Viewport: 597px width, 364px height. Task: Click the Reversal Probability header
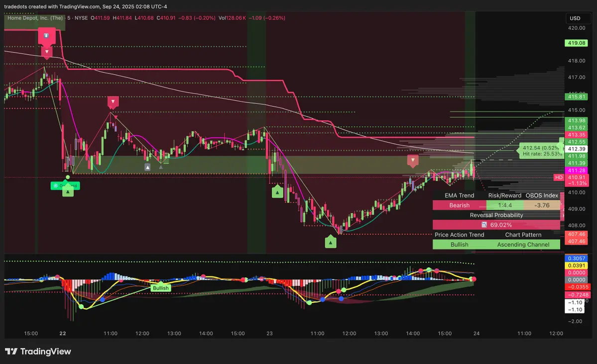pyautogui.click(x=496, y=215)
